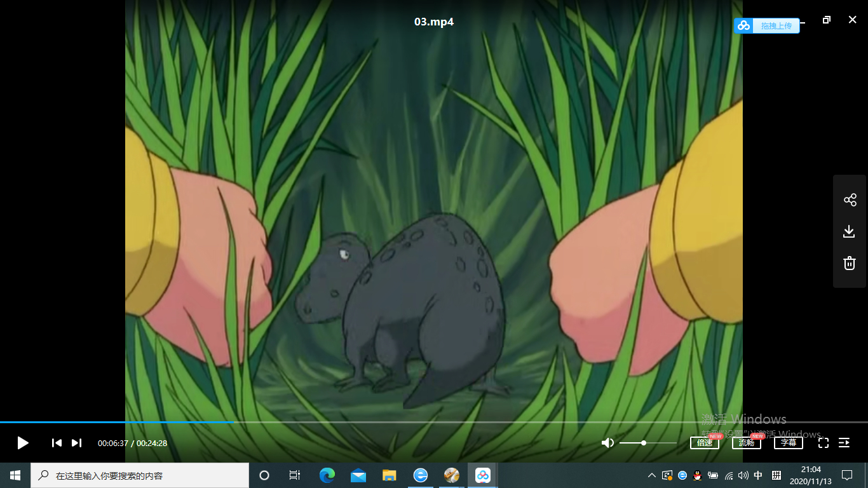Mute the player volume speaker icon
Image resolution: width=868 pixels, height=488 pixels.
pos(607,443)
